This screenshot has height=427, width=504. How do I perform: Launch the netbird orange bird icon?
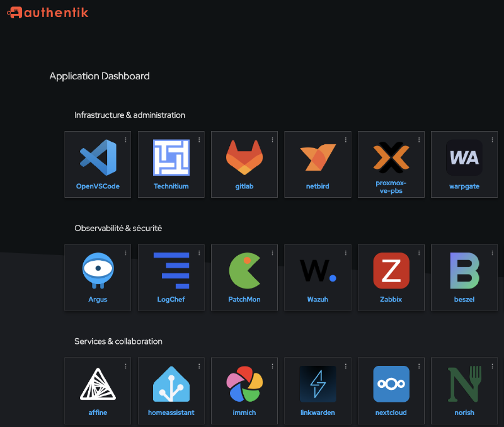318,157
